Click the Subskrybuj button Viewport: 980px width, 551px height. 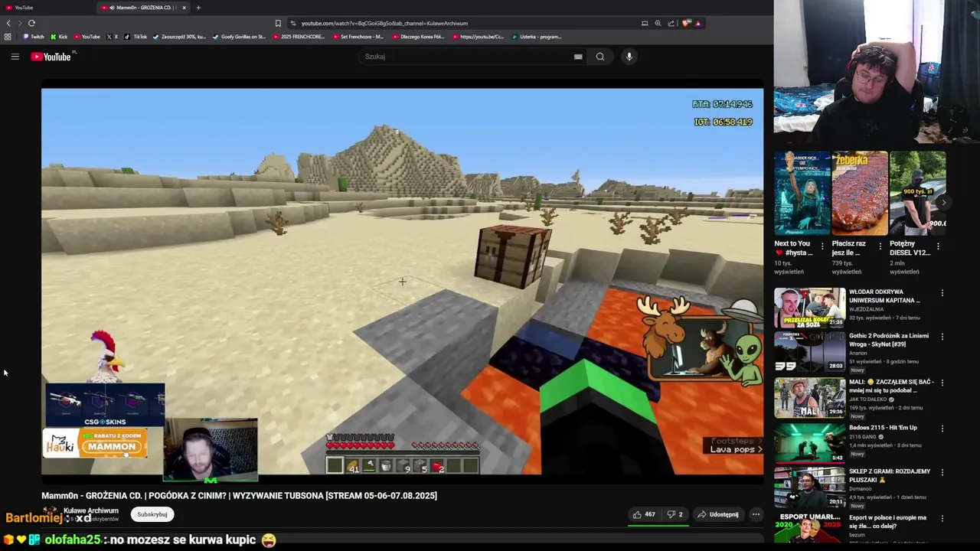tap(152, 514)
